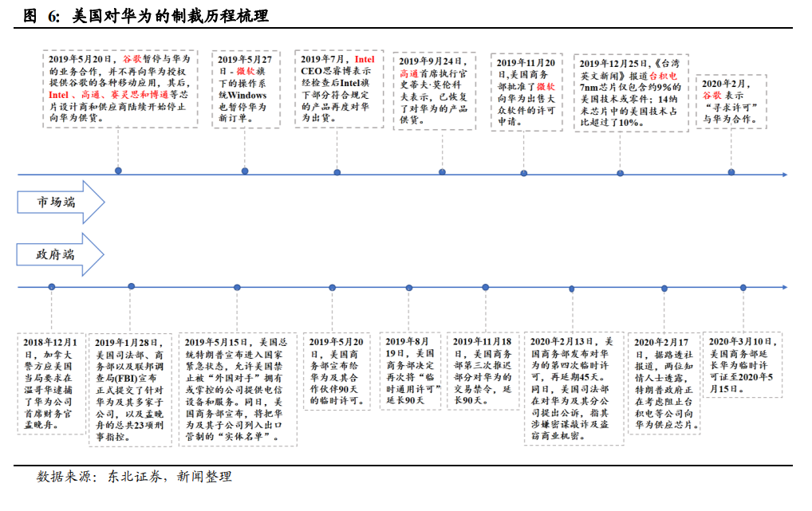The width and height of the screenshot is (812, 511).
Task: Click the 2019年9月24日 高通 text box
Action: point(434,91)
